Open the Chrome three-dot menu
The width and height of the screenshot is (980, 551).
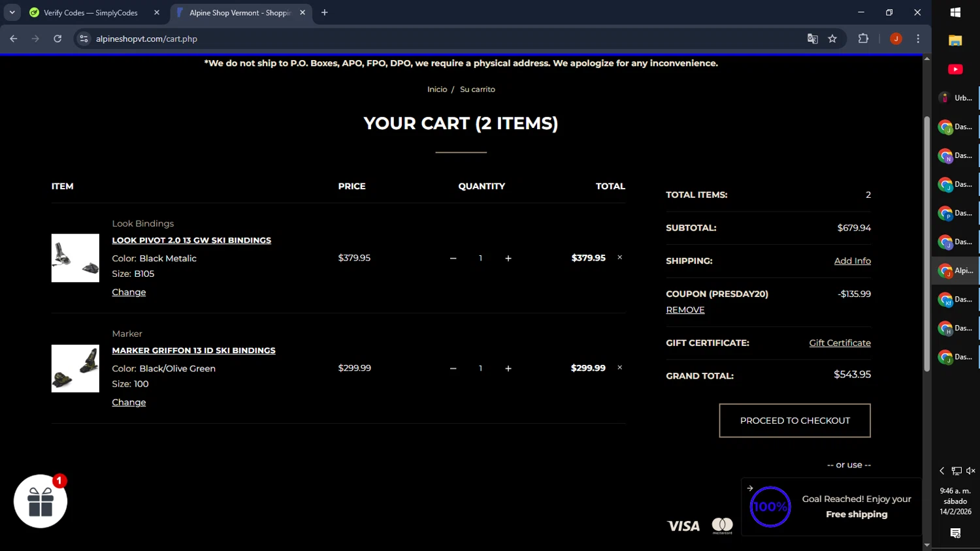[918, 39]
